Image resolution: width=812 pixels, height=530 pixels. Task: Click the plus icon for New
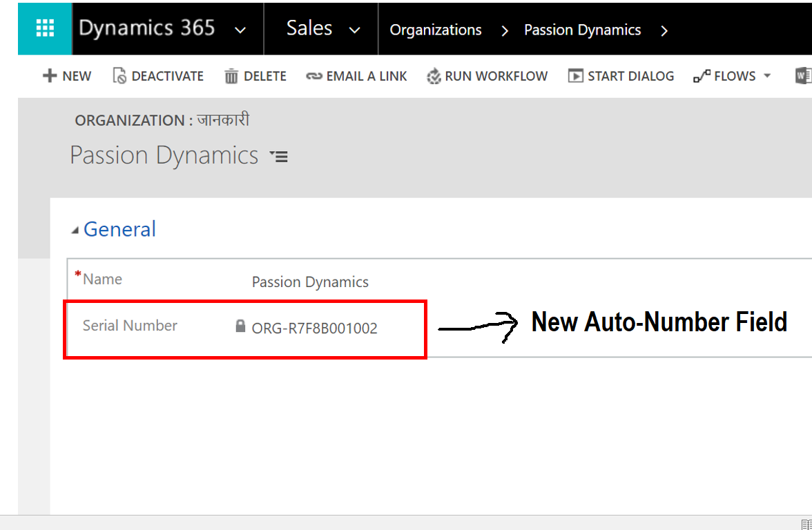(50, 76)
